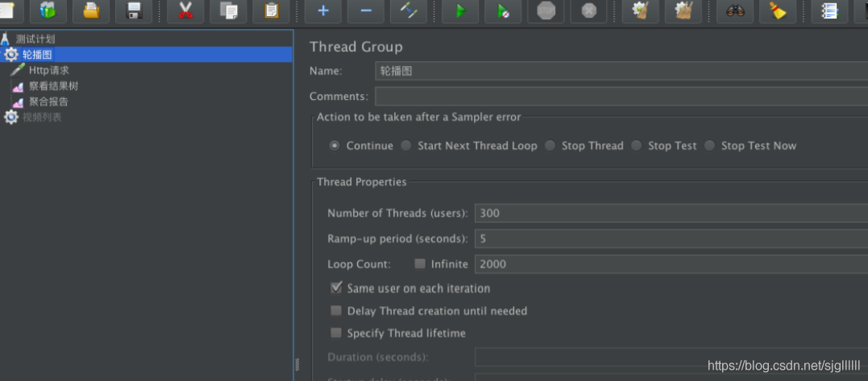868x381 pixels.
Task: Click the Stop test icon
Action: [x=546, y=10]
